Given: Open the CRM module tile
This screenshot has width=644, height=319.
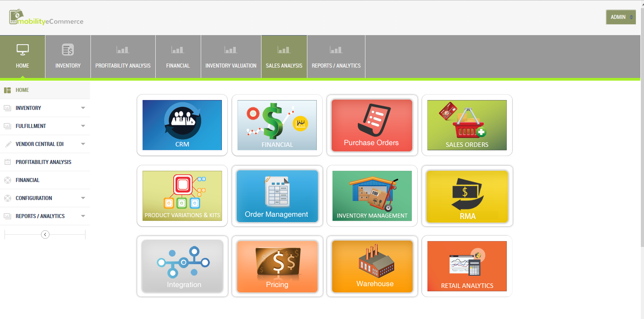Looking at the screenshot, I should coord(182,125).
